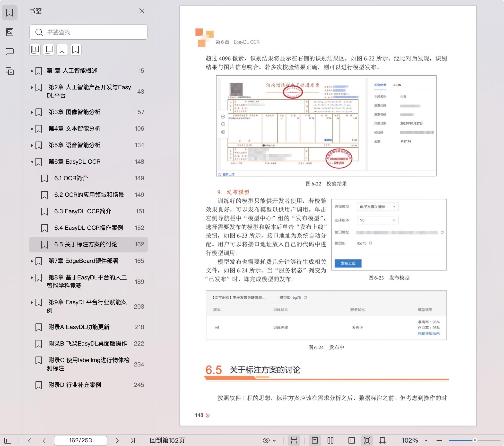Open bookmark 附录A EasyDL功能更新
This screenshot has width=504, height=446.
tap(88, 327)
